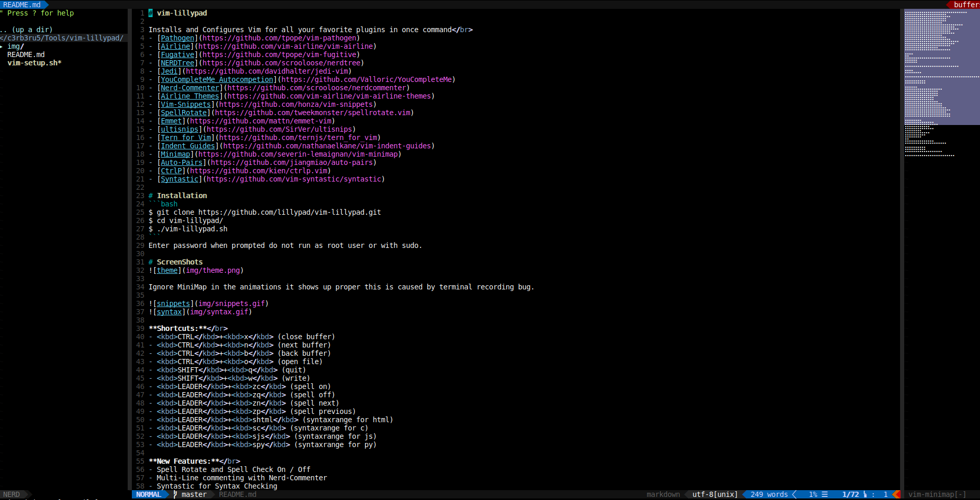The height and width of the screenshot is (500, 980).
Task: Click the YouCompleteMe Autocompetion link
Action: 217,79
